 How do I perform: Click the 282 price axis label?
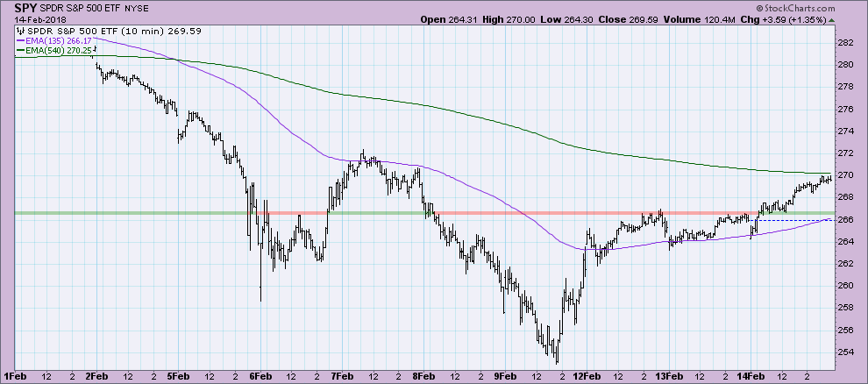[844, 43]
